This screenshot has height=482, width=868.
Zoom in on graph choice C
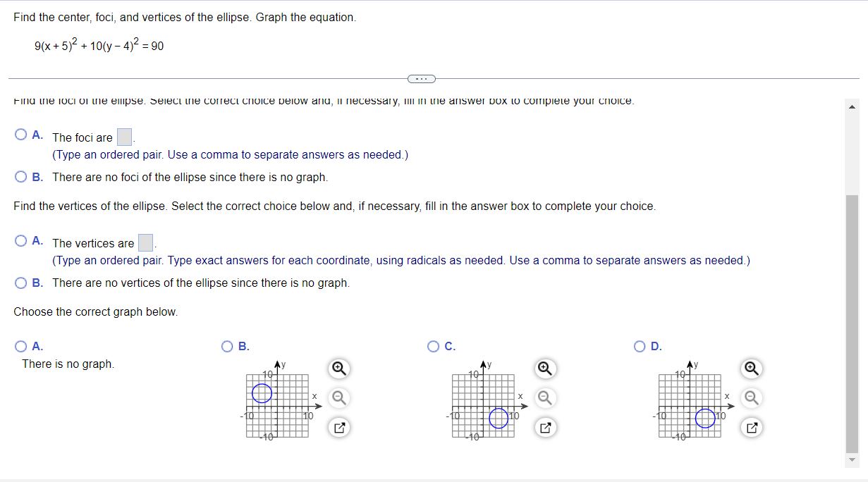click(x=544, y=369)
